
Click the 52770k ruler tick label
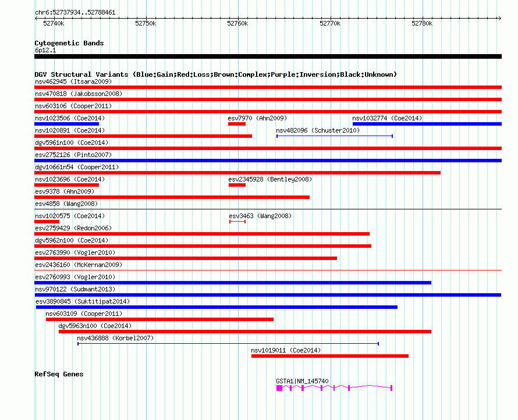330,23
